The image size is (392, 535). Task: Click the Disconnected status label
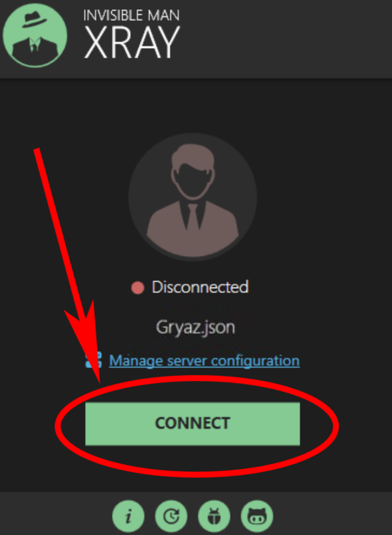pos(200,287)
